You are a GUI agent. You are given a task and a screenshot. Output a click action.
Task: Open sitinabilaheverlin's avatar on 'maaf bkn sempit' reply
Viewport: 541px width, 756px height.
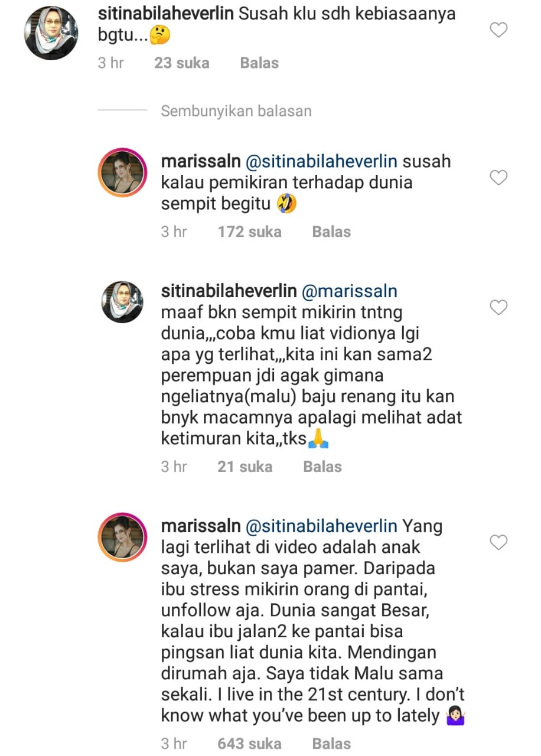(x=123, y=302)
